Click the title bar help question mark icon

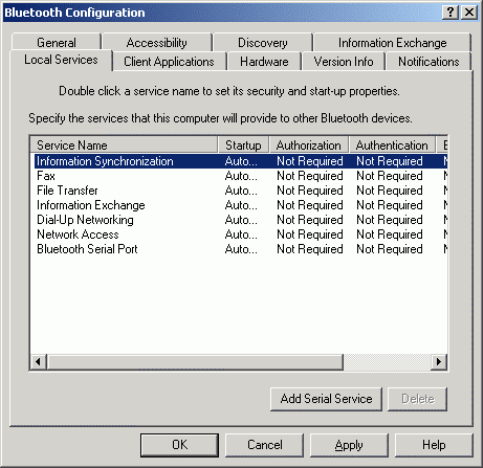point(450,12)
